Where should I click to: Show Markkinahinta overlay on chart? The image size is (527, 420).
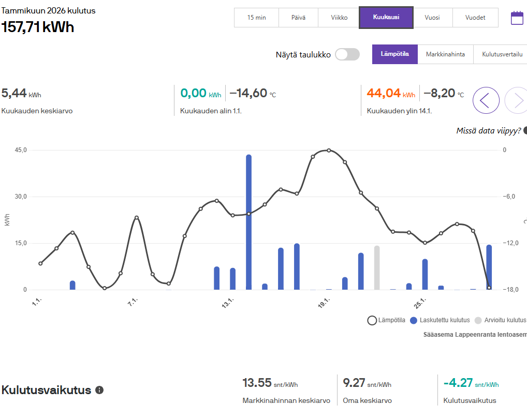tap(445, 54)
